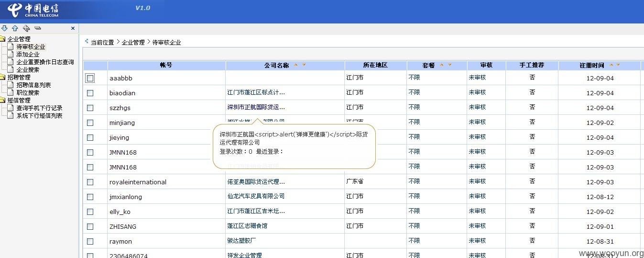The height and width of the screenshot is (258, 644).
Task: Click 不限 package link in biaodian row
Action: pos(414,92)
